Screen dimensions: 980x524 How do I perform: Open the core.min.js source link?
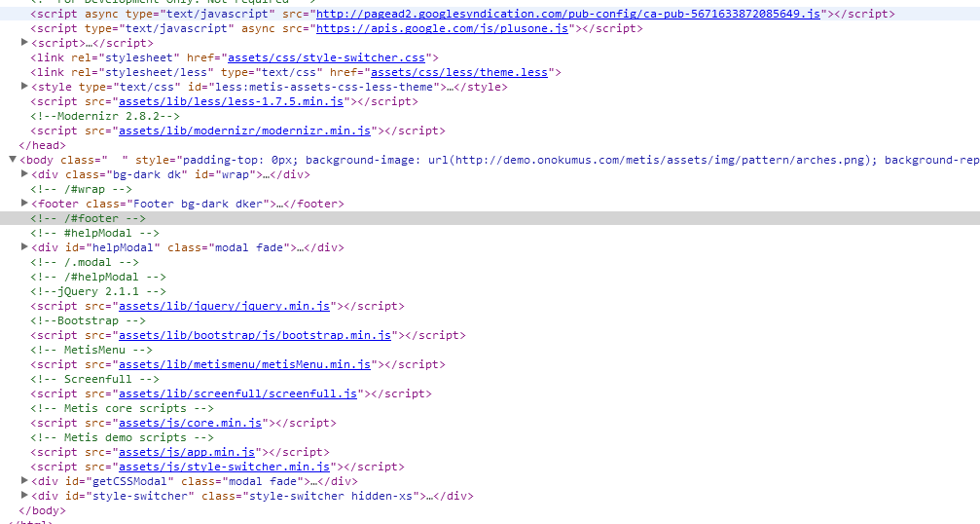coord(190,423)
